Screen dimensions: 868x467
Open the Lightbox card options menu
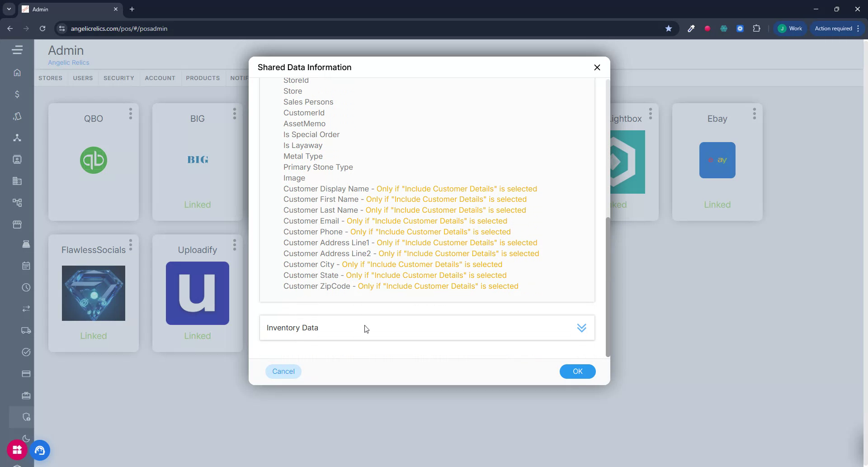click(x=651, y=114)
